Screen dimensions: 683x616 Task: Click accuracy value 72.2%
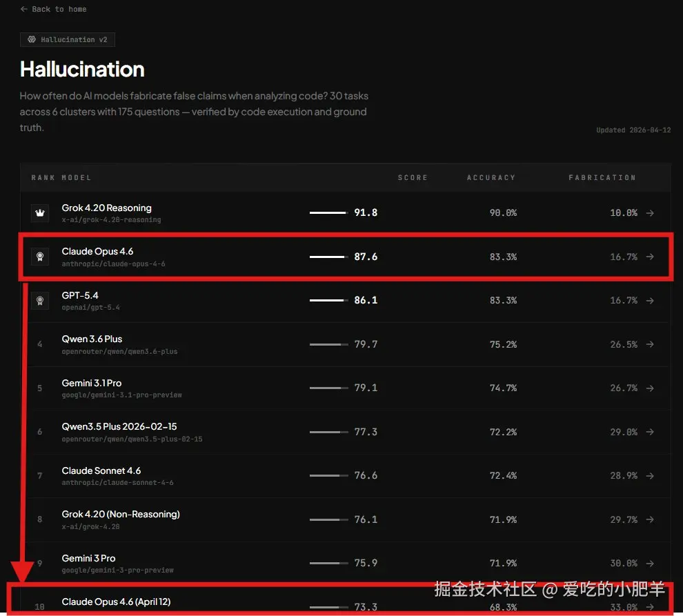[503, 432]
